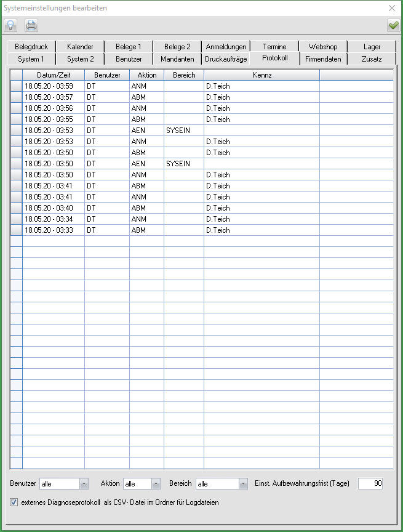Open the Belege 2 tab

[x=177, y=46]
